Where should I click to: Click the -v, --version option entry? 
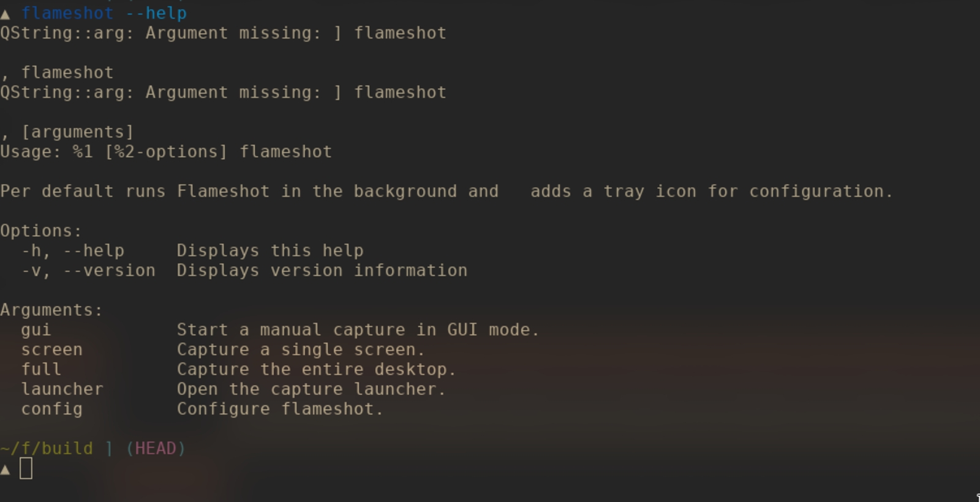[x=88, y=271]
